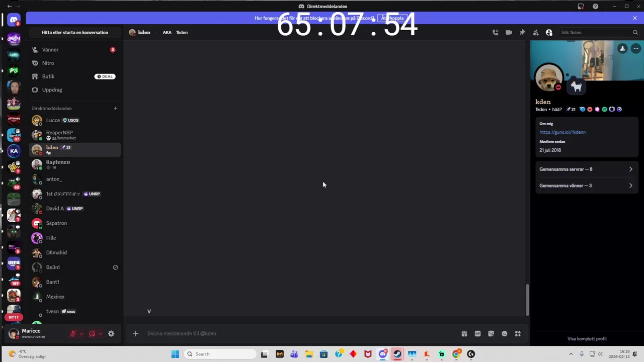Screen dimensions: 644x362
Task: Open the KA server icon
Action: click(14, 151)
